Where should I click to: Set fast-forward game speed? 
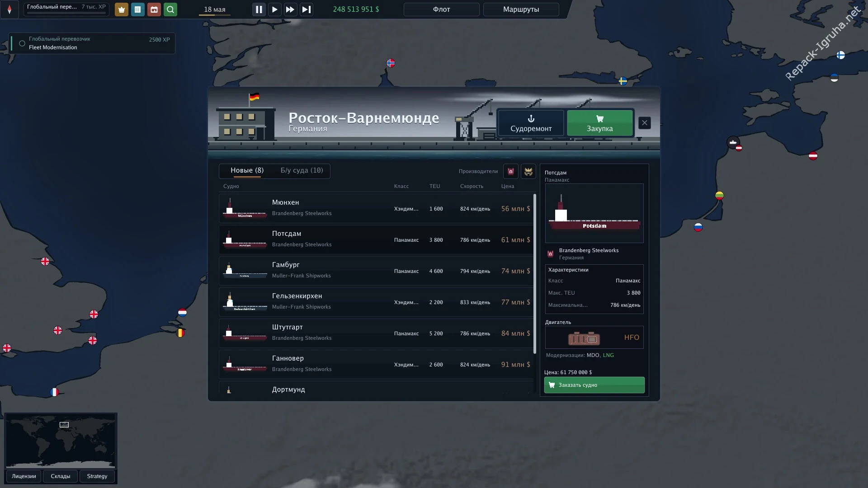click(290, 9)
